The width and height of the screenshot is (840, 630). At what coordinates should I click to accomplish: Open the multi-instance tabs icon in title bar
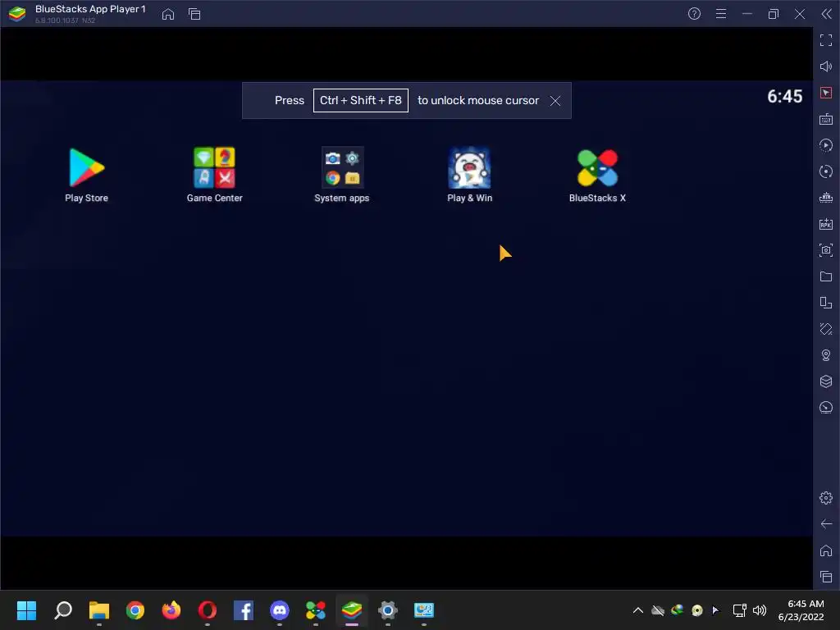click(x=194, y=14)
